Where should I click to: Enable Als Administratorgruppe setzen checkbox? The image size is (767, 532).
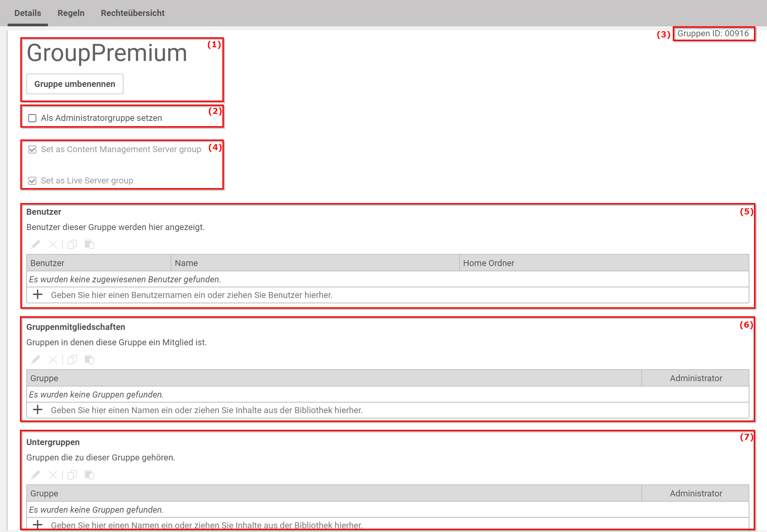(x=32, y=118)
